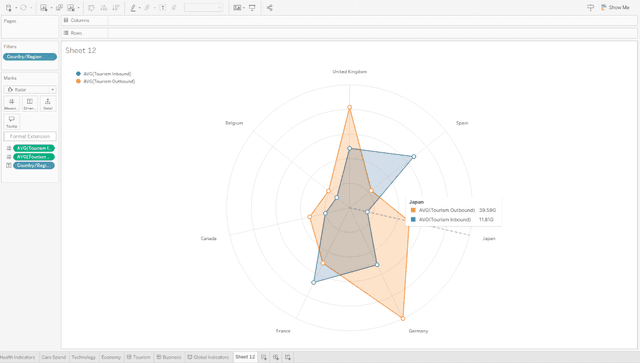Open the fit view combo box in toolbar
Viewport: 640px width, 363px height.
point(203,7)
